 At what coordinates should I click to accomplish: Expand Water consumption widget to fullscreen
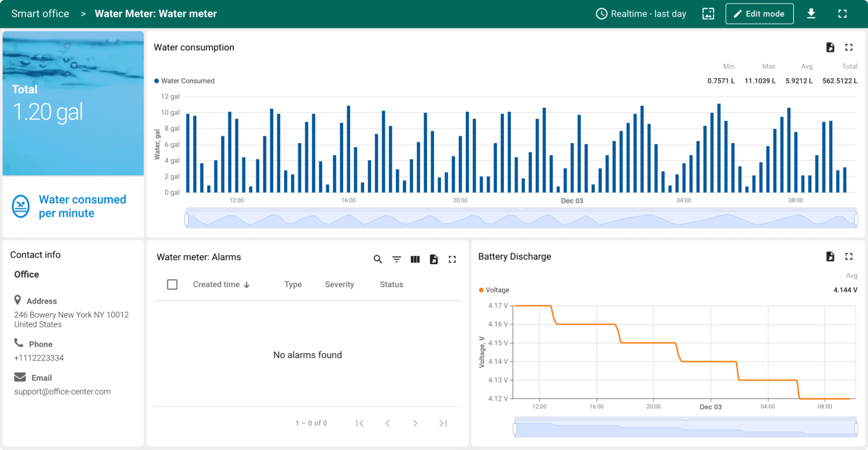tap(849, 47)
